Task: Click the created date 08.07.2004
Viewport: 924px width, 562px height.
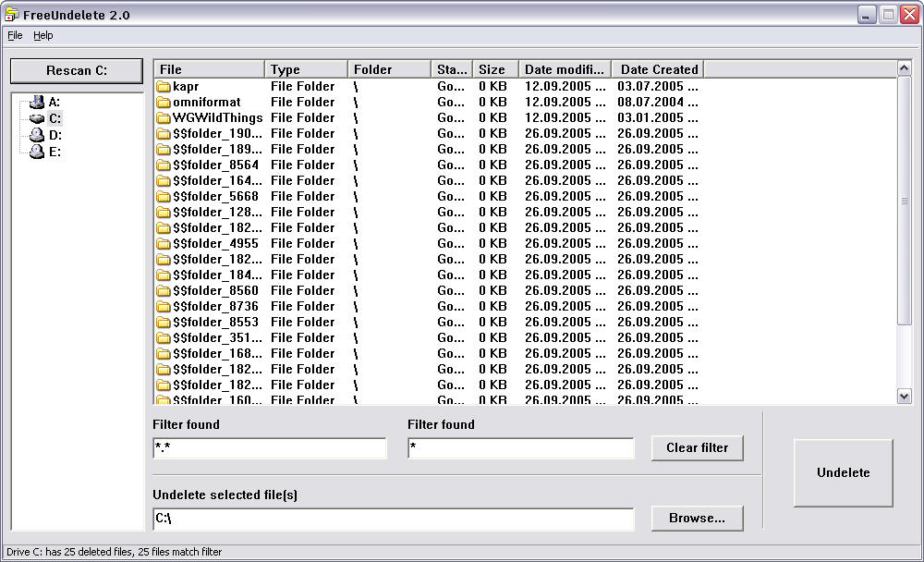Action: tap(650, 102)
